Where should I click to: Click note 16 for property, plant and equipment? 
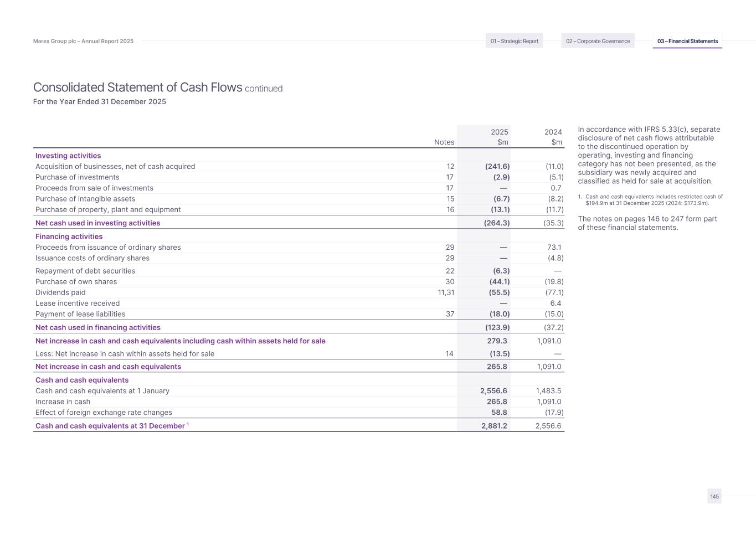450,210
